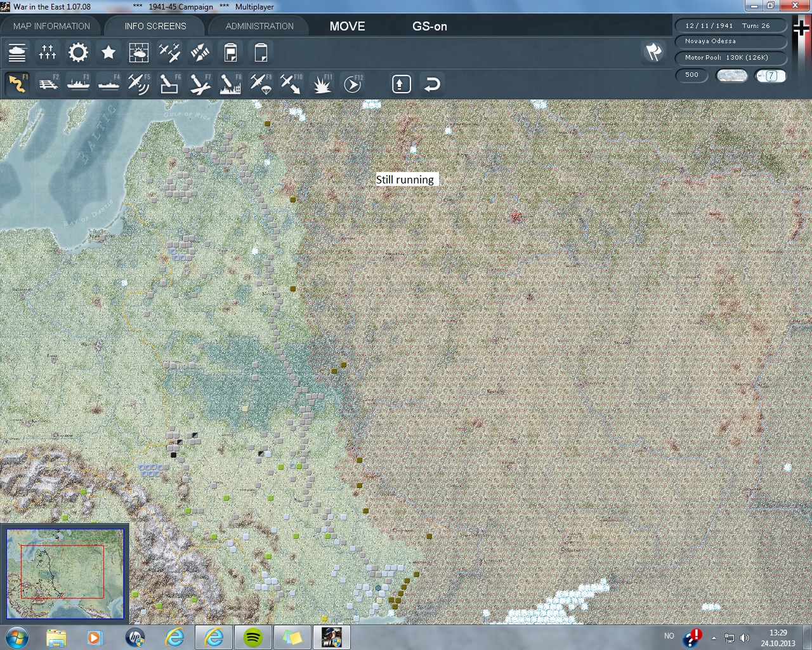Click the 500 admin points indicator
The height and width of the screenshot is (650, 812).
(692, 76)
